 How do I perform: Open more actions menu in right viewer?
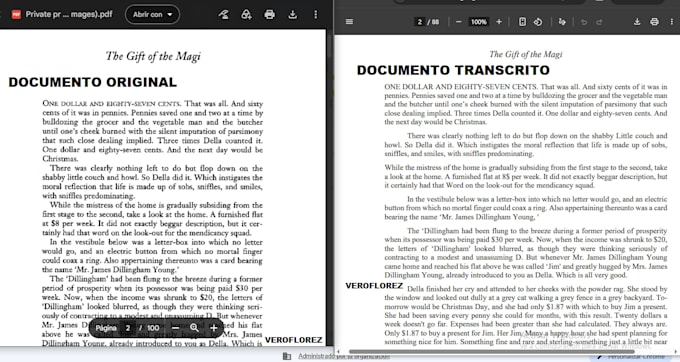coord(672,22)
